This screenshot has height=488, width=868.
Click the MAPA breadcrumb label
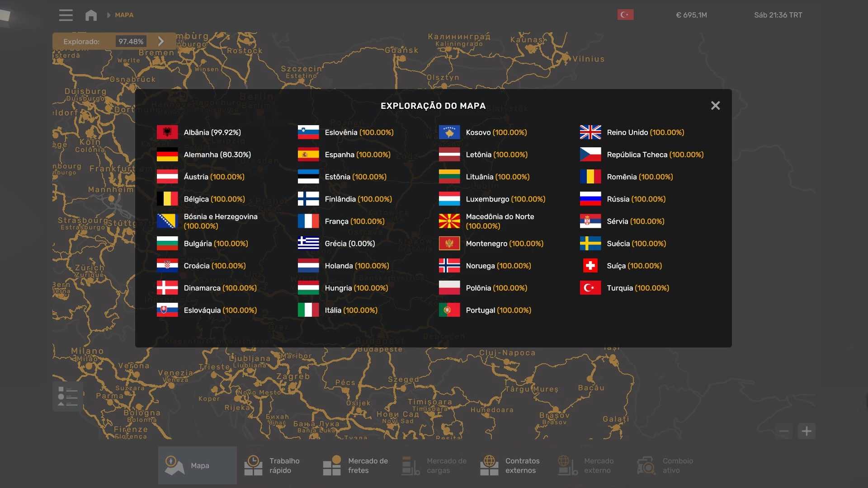point(124,15)
